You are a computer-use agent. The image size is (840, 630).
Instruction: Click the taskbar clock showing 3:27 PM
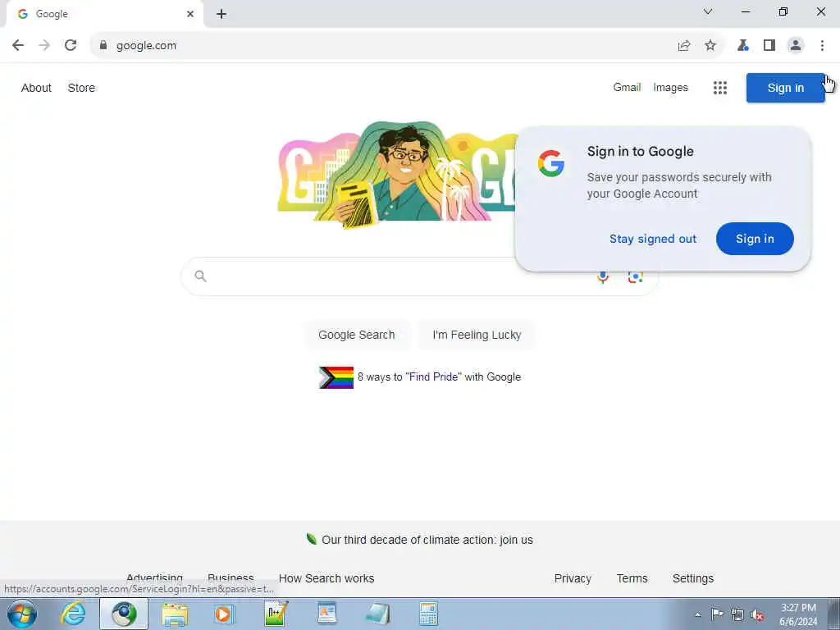point(798,614)
